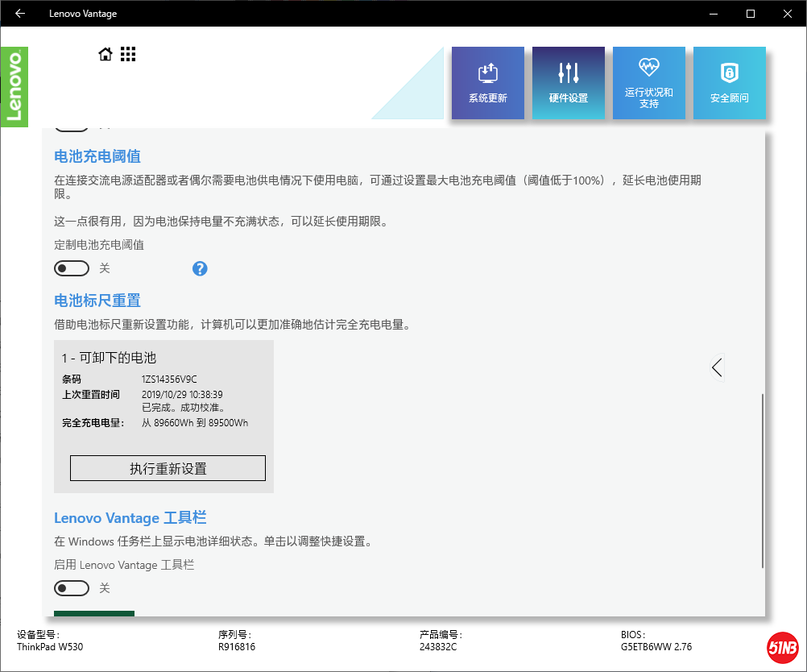Enable Lenovo Vantage 工具栏 toggle
807x672 pixels.
tap(72, 588)
